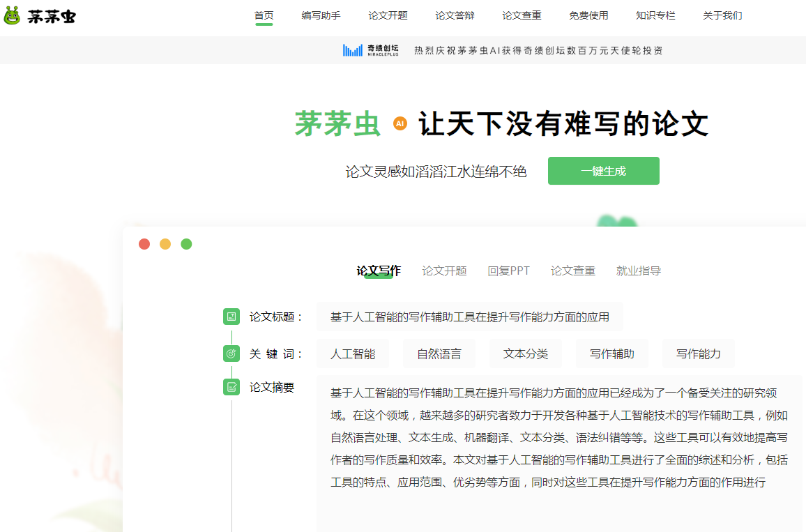Click the thesis title input field
The image size is (806, 532).
(469, 317)
